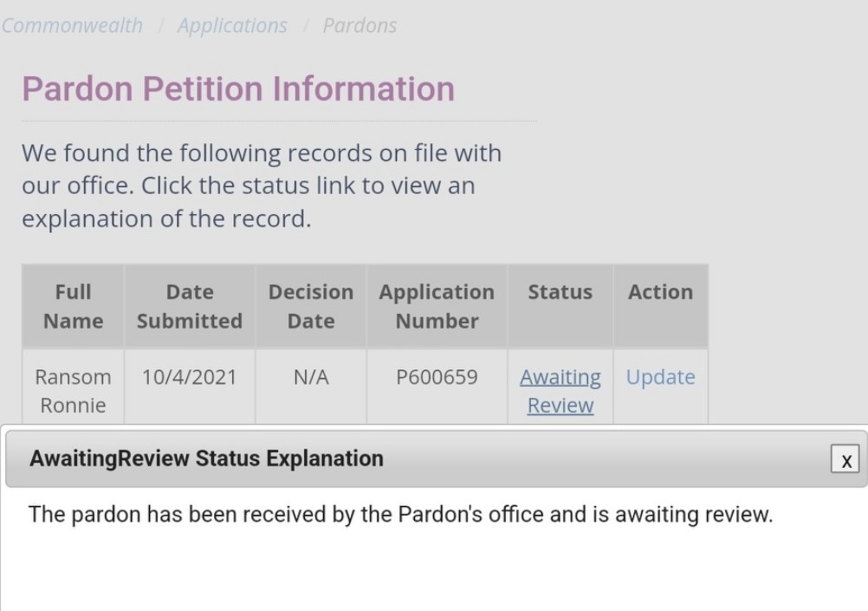Click the Pardon Petition Information heading
This screenshot has width=868, height=611.
pos(238,89)
